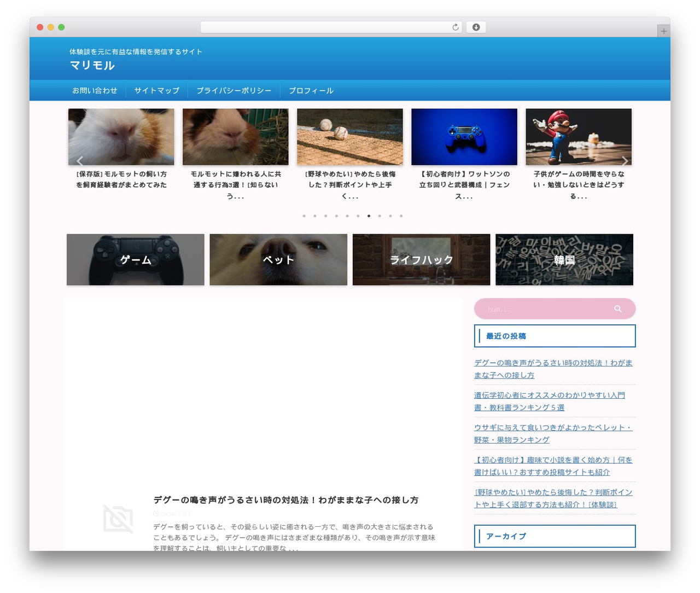Click the no-image placeholder icon of the post
700x593 pixels.
tap(118, 519)
